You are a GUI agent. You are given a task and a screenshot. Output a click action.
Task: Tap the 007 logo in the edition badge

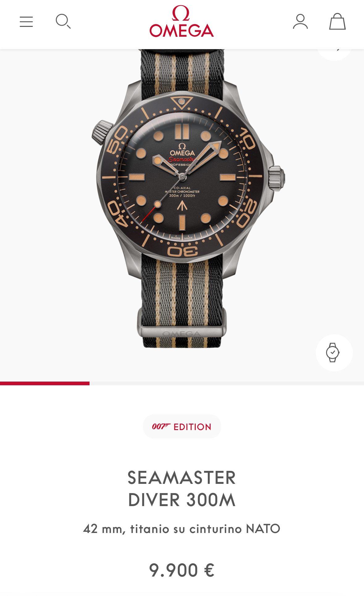pos(161,427)
